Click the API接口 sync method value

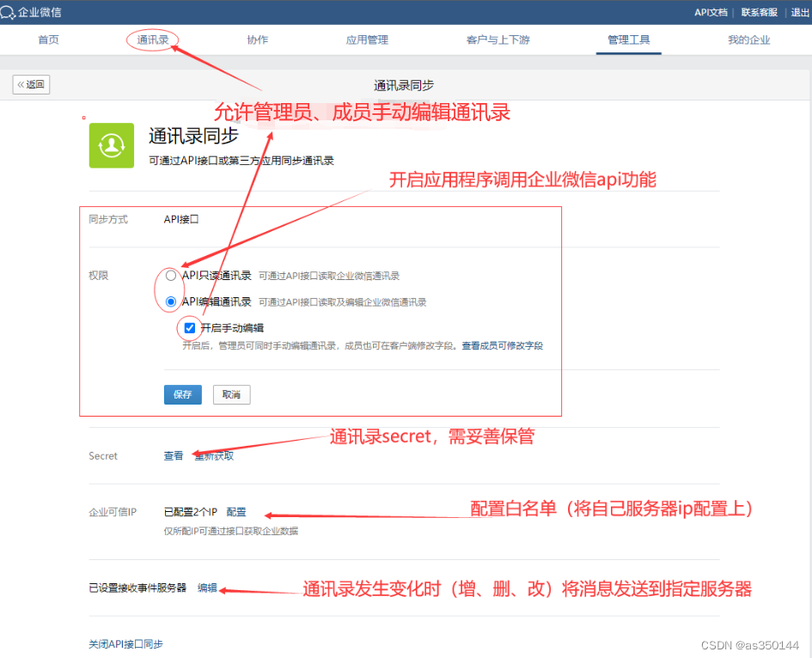181,219
